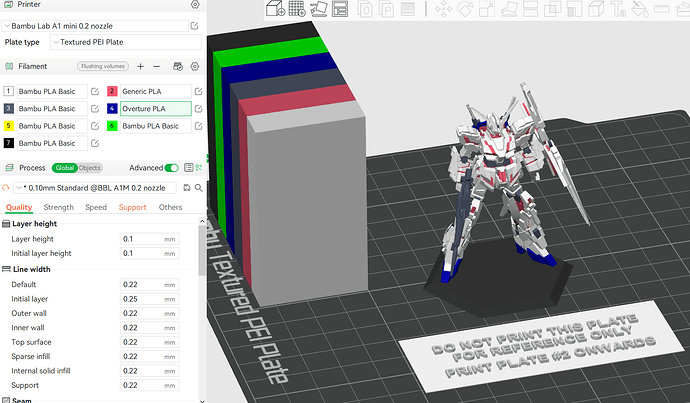Click the Add plate grid icon
This screenshot has height=403, width=690.
pos(297,8)
